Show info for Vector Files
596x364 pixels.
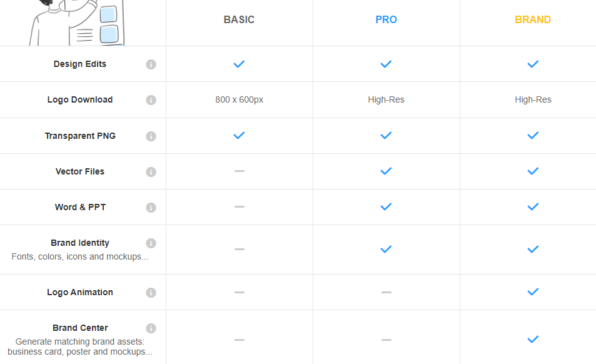[x=151, y=172]
